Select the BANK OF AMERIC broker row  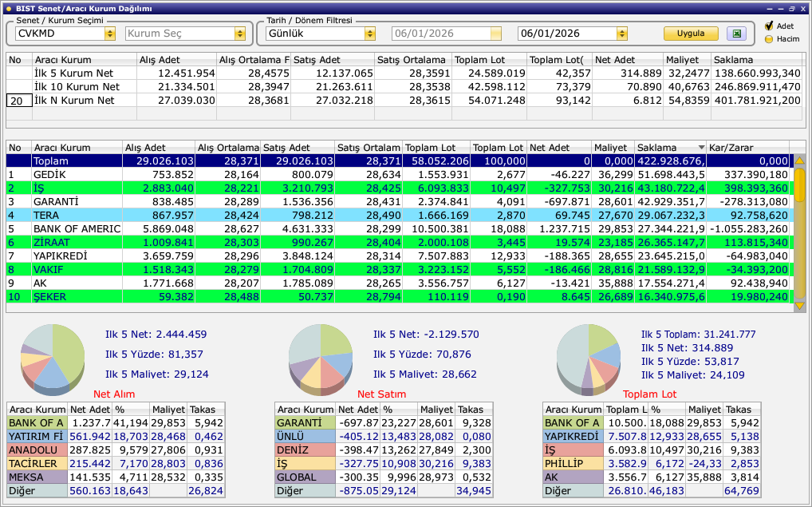400,228
